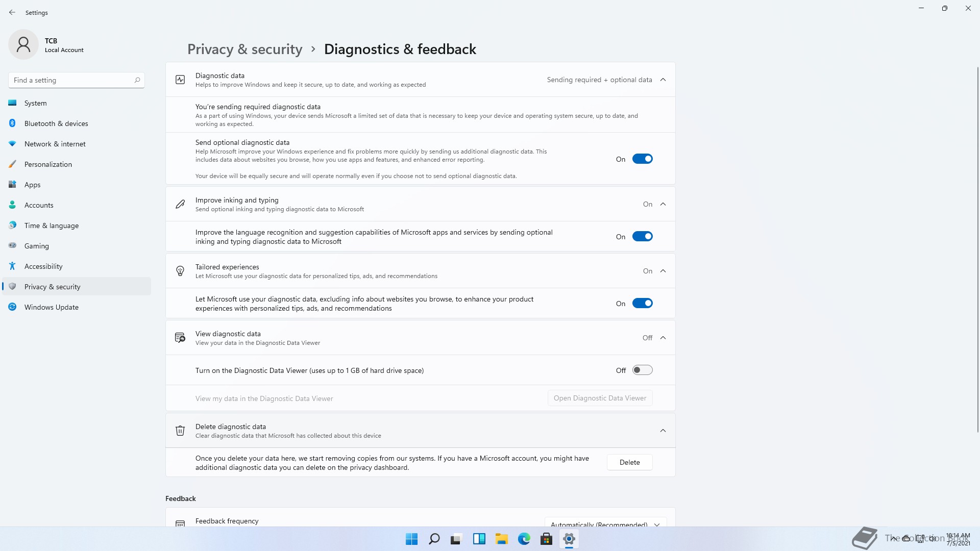Open Time & language settings

tap(77, 226)
